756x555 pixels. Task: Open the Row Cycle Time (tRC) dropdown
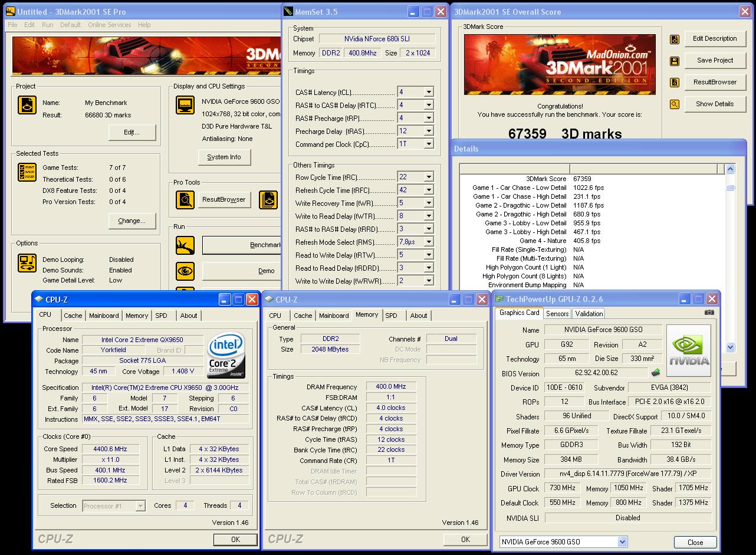(429, 177)
